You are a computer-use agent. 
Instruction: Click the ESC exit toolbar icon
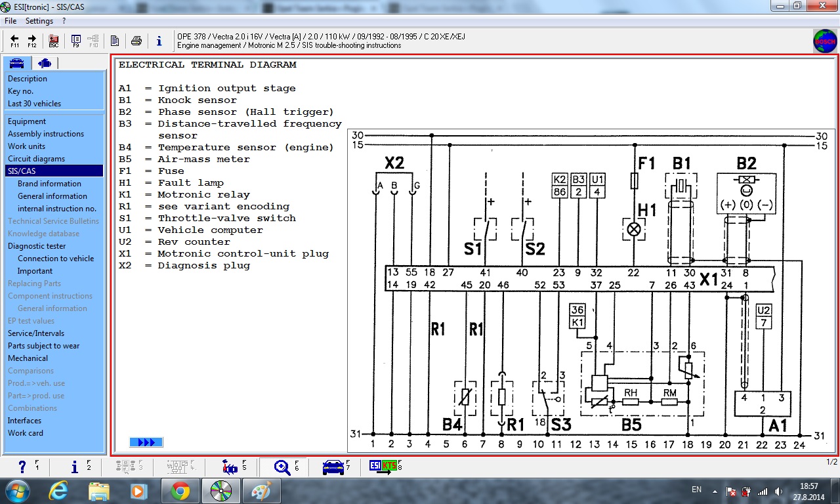tap(54, 41)
